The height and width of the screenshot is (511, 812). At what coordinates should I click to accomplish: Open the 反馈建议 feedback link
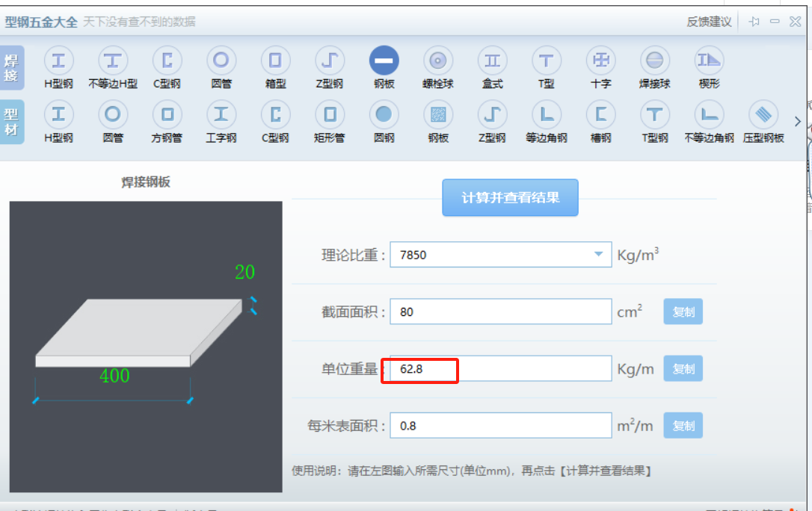(x=709, y=22)
